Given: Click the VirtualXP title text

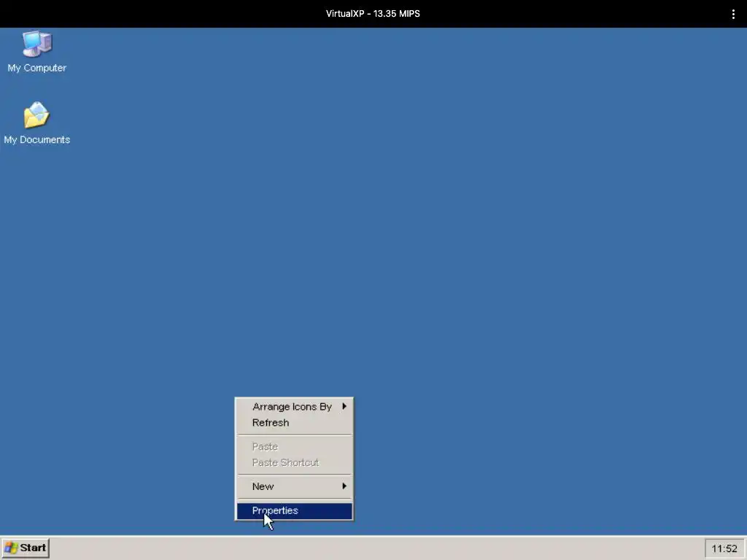Looking at the screenshot, I should [373, 14].
